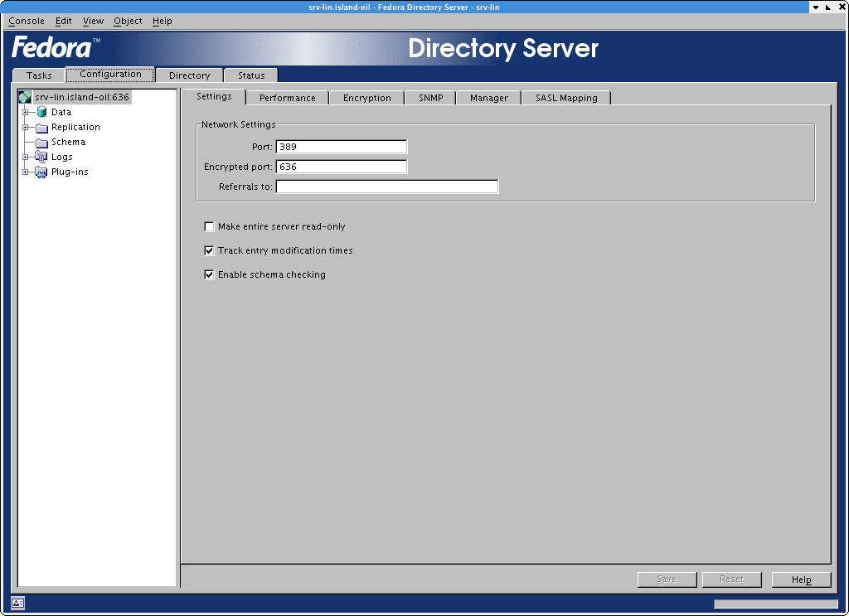
Task: Select srv-lin.island-oil:636 tree root
Action: click(x=82, y=97)
